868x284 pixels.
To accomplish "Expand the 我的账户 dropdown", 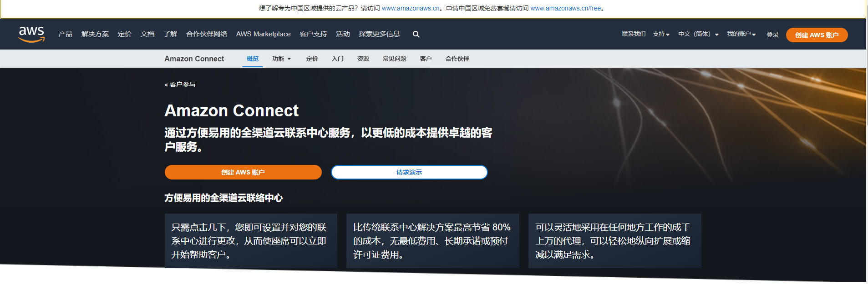I will tap(741, 34).
